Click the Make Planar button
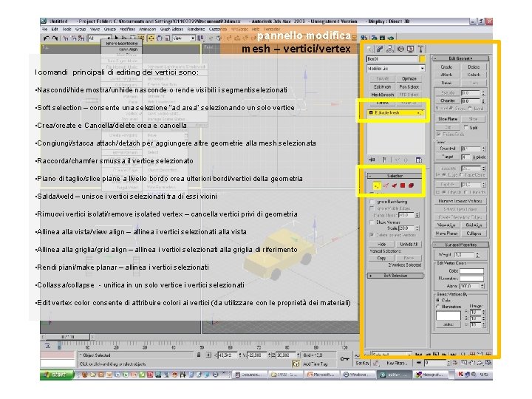Screen dimensions: 532x399 [447, 233]
